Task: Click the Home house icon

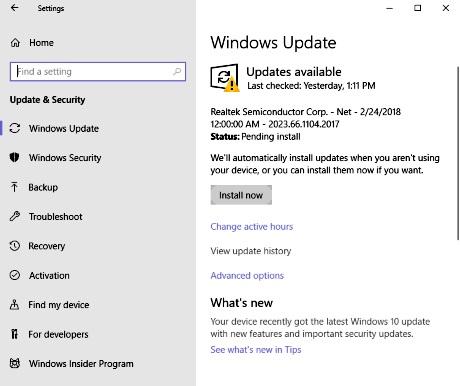Action: coord(15,43)
